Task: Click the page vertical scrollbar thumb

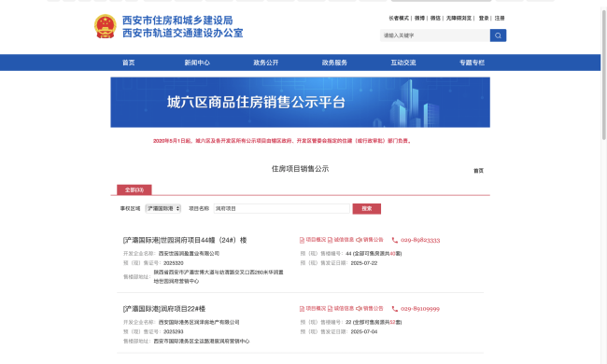Action: tap(603, 74)
